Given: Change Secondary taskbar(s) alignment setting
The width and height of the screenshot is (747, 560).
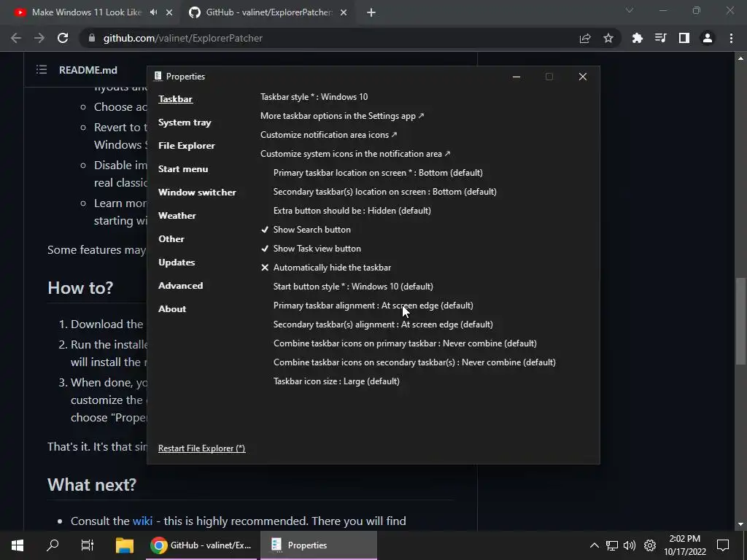Looking at the screenshot, I should 383,324.
